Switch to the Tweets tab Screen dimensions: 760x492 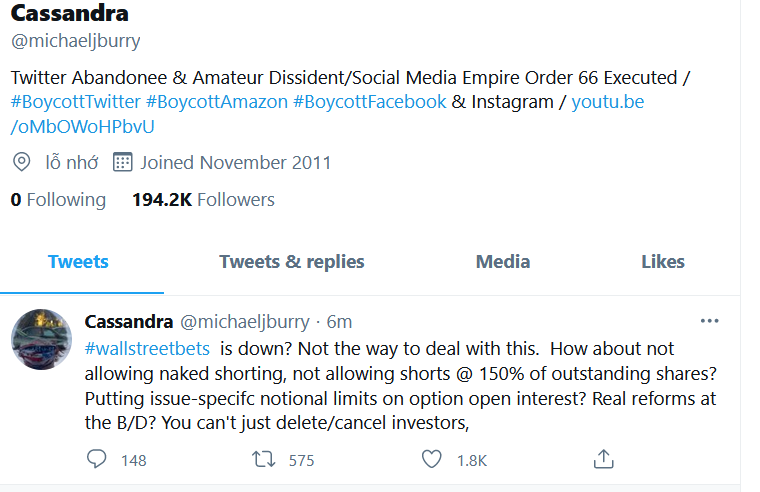point(78,262)
